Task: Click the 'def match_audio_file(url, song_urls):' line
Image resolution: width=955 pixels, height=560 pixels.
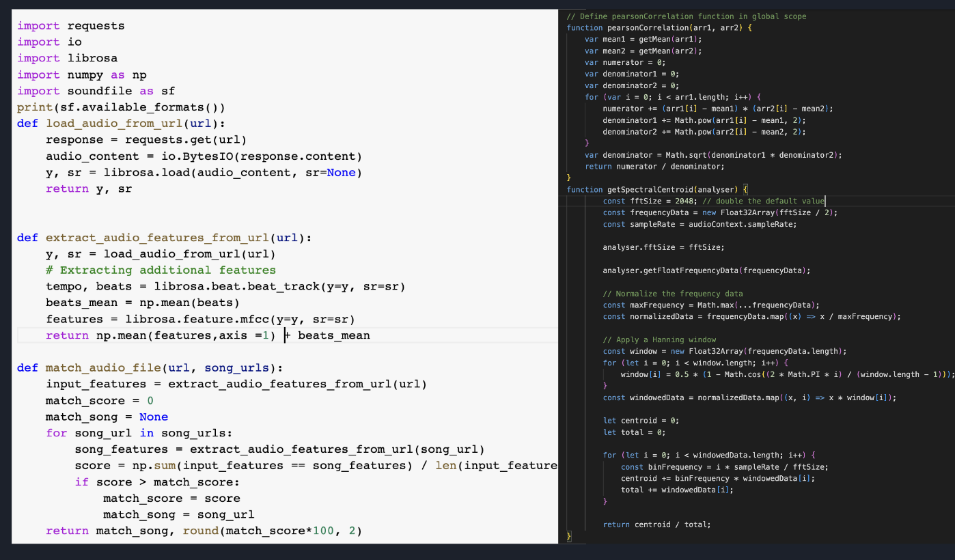Action: click(x=150, y=368)
